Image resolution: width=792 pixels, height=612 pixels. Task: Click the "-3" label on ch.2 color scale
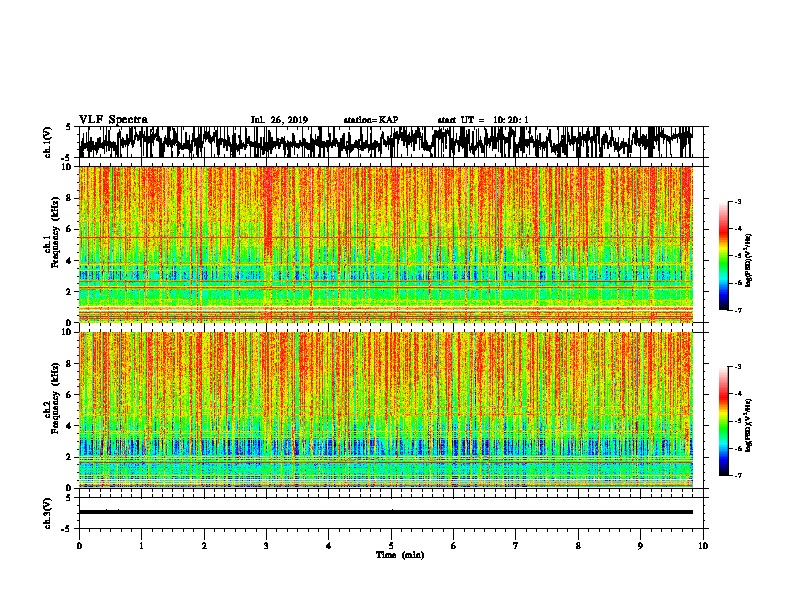click(738, 367)
